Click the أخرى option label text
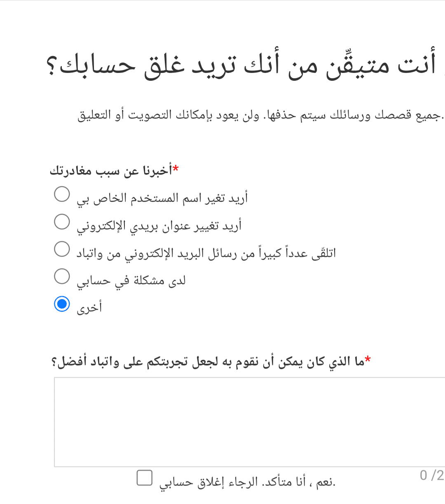Screen dimensions: 445x504 click(x=89, y=308)
